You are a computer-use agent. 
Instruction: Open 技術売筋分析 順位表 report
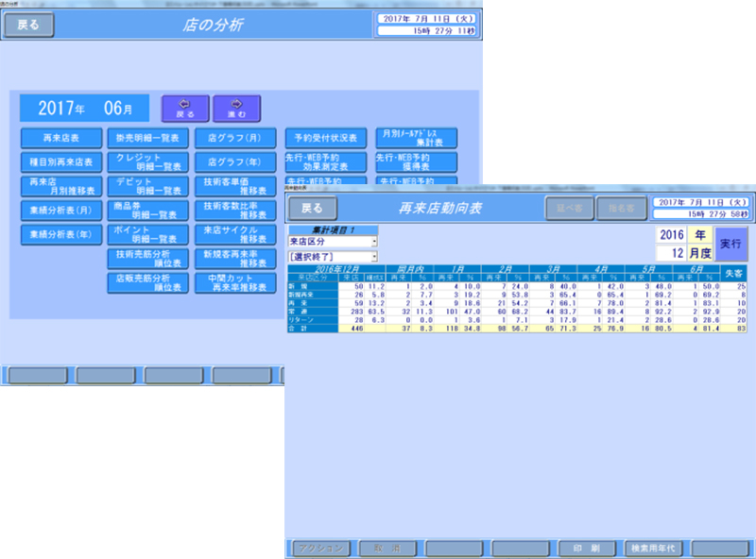click(147, 259)
